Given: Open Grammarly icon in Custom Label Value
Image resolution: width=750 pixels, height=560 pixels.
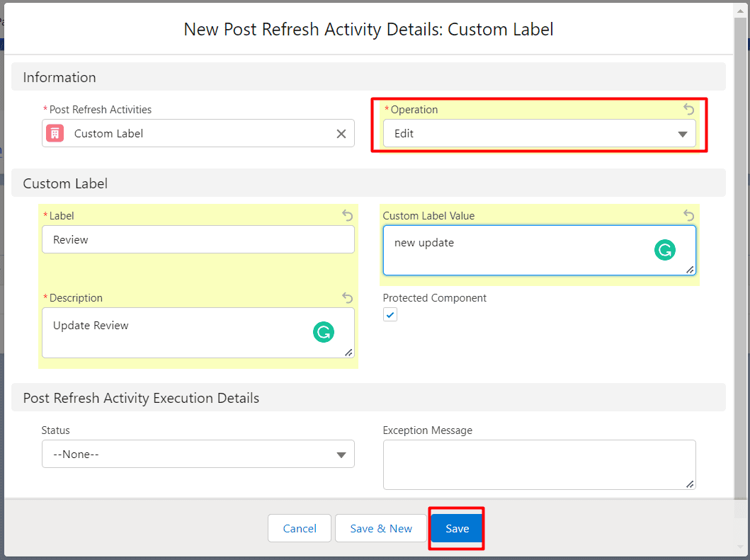Looking at the screenshot, I should [x=664, y=250].
